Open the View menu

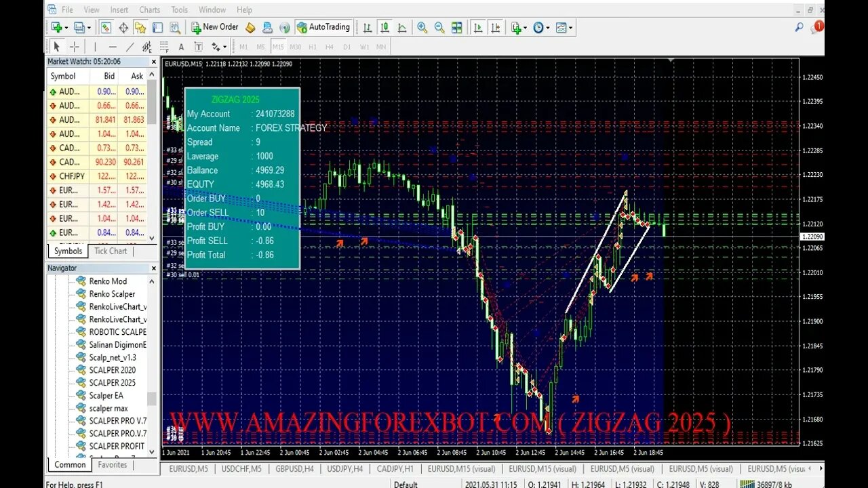[x=92, y=9]
